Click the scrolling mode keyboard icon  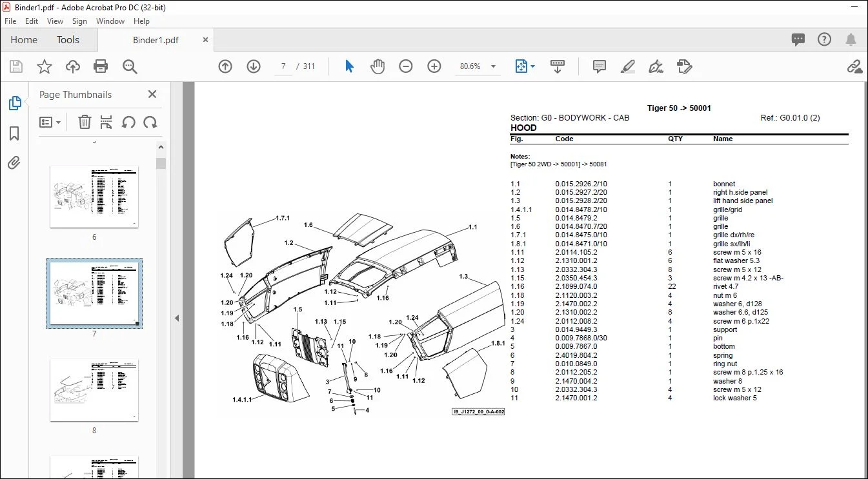tap(557, 66)
